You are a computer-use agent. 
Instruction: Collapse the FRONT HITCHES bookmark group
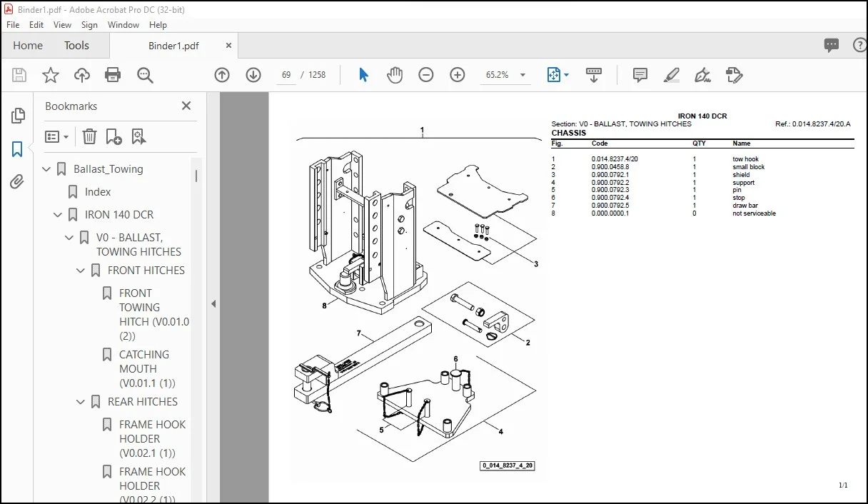pyautogui.click(x=81, y=271)
